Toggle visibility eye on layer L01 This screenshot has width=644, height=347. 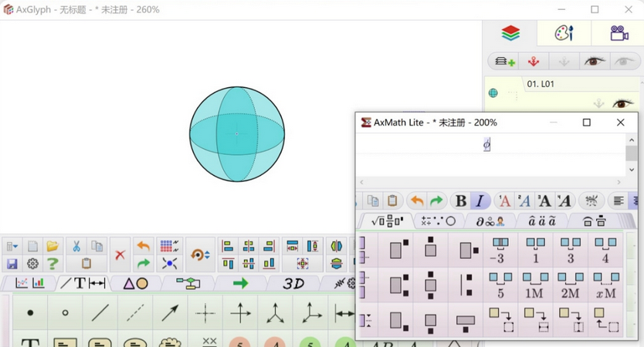tap(622, 103)
